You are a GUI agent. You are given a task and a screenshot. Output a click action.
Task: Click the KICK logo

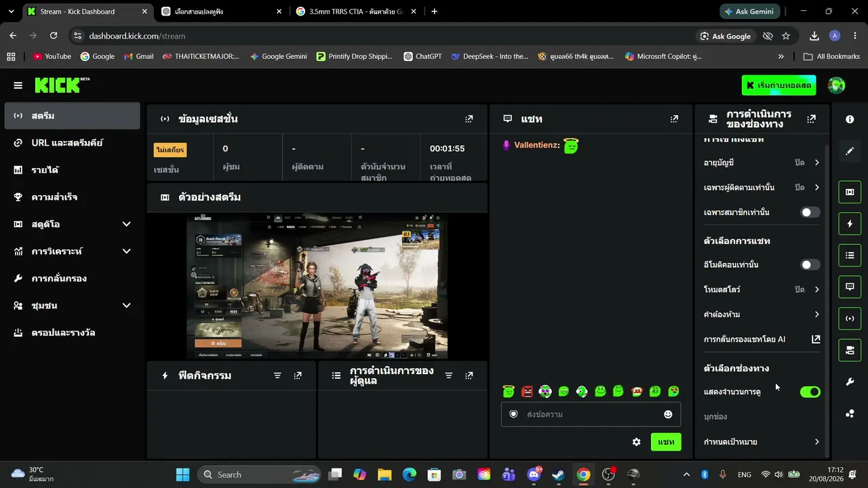click(62, 85)
